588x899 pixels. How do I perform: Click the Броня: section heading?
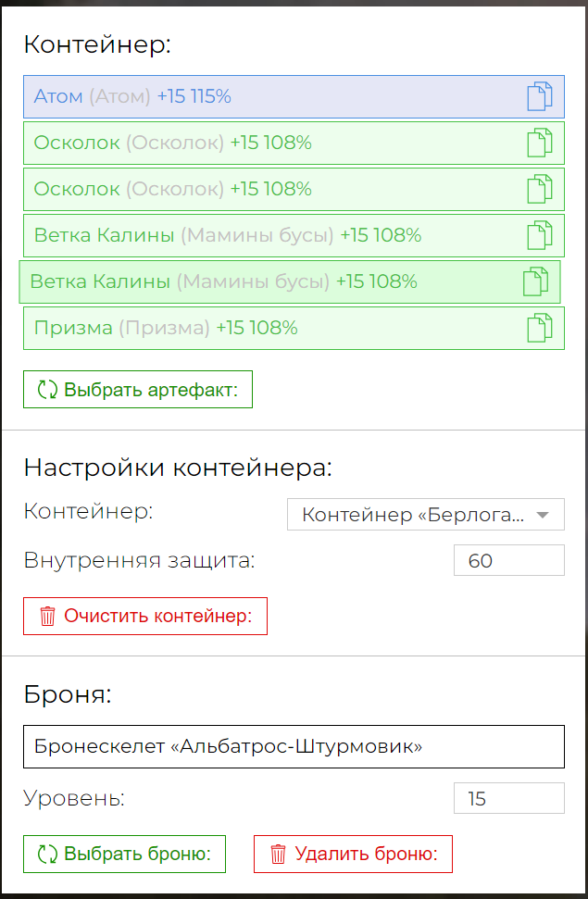pyautogui.click(x=67, y=695)
